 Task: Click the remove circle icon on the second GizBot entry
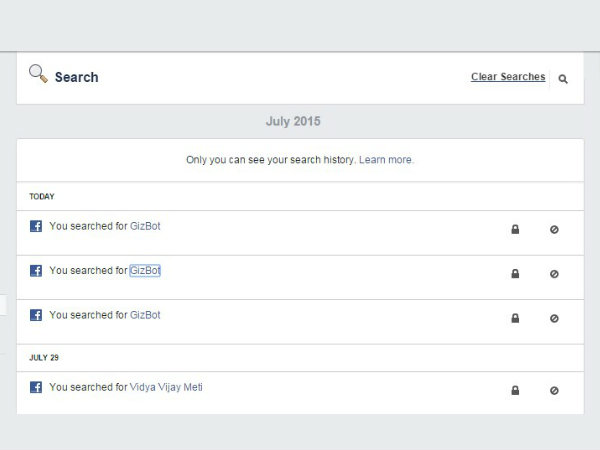[x=554, y=274]
